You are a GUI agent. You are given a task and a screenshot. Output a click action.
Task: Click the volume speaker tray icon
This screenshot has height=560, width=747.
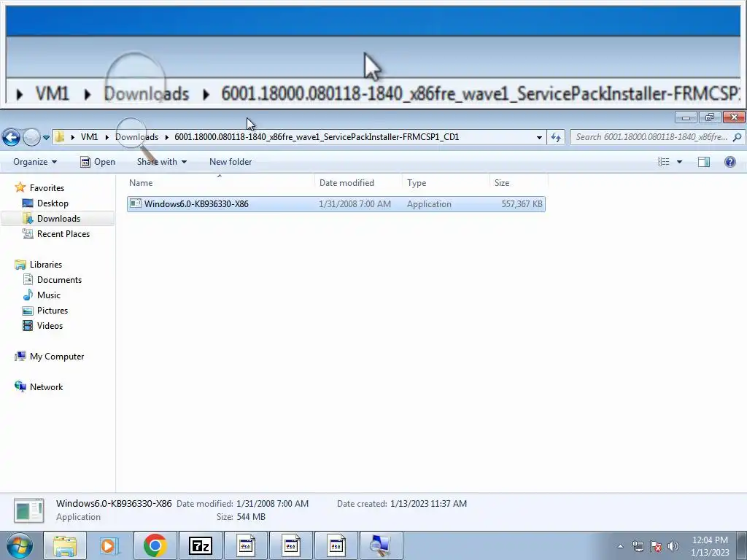point(673,546)
